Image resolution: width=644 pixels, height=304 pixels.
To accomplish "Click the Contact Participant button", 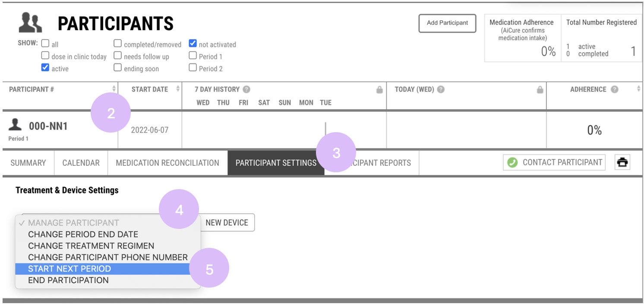I will point(554,162).
